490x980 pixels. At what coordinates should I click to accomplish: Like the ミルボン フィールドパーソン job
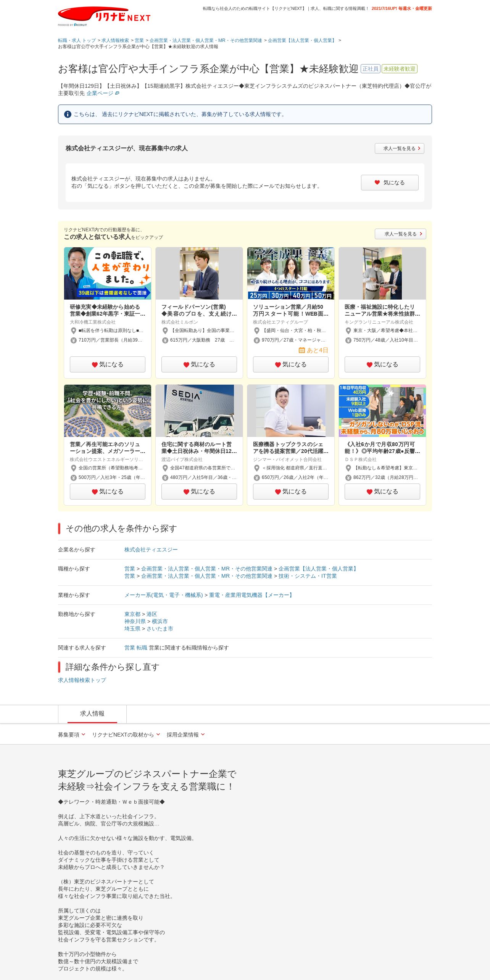(199, 364)
